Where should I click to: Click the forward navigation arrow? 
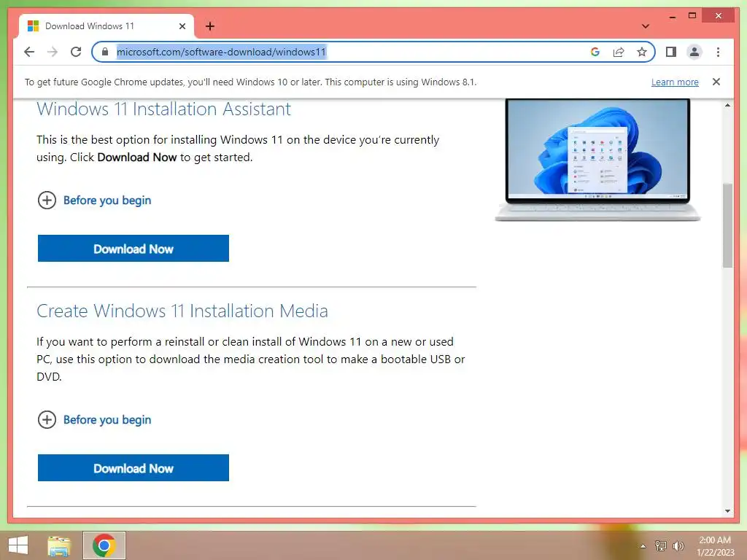[x=53, y=52]
